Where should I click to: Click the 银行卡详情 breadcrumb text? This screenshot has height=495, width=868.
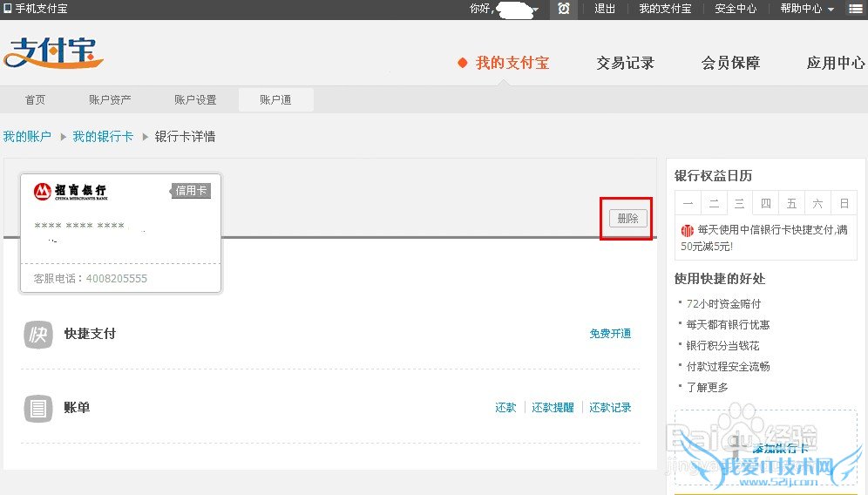(185, 136)
